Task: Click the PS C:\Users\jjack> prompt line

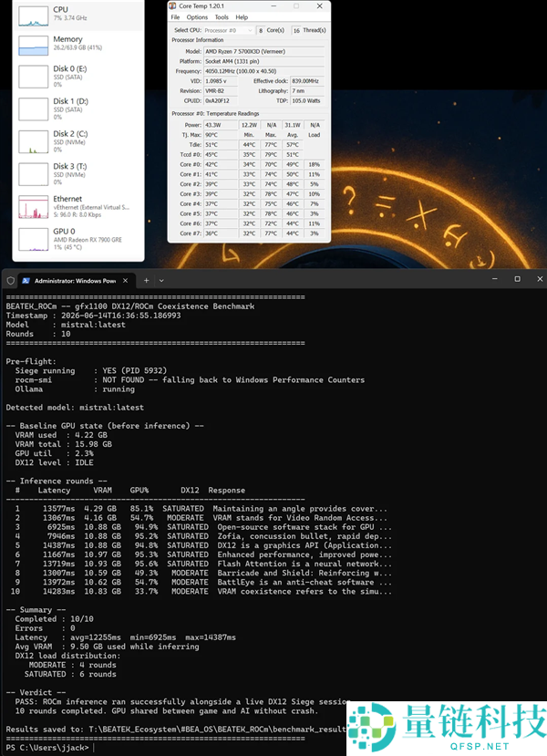Action: click(47, 748)
